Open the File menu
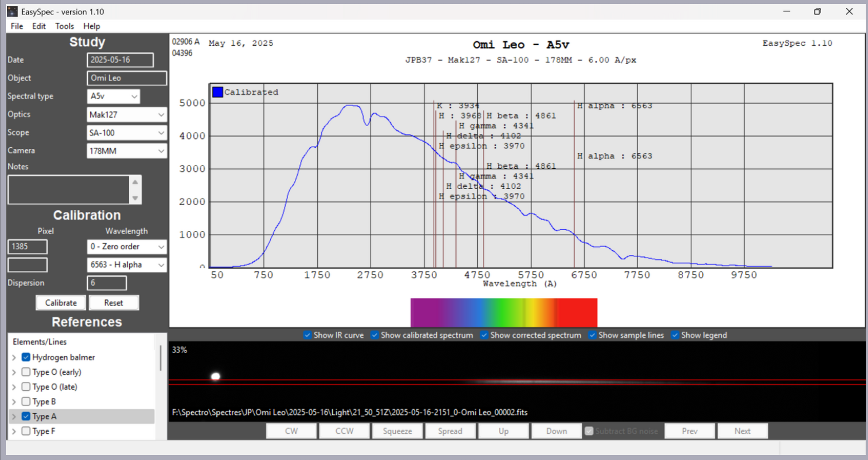This screenshot has height=460, width=868. point(17,26)
